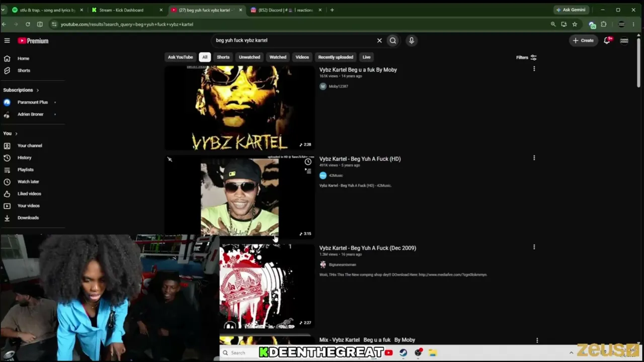Open the browser Extensions puzzle icon
Viewport: 644px width, 362px height.
tap(604, 24)
